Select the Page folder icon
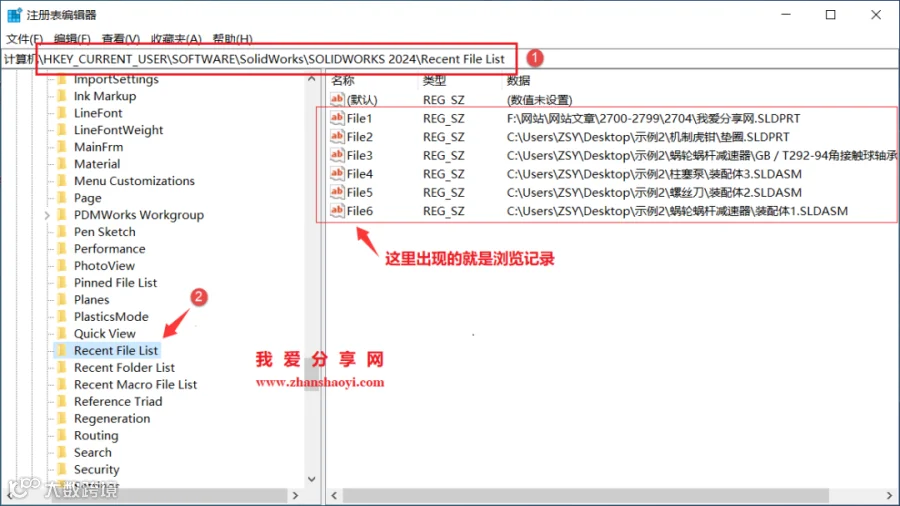The width and height of the screenshot is (900, 506). pos(61,198)
